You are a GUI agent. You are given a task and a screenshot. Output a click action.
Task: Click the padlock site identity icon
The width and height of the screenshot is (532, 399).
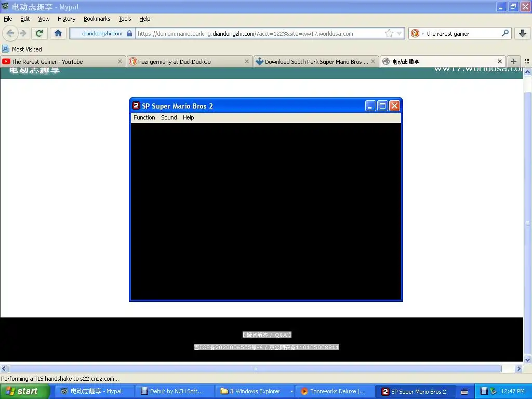click(x=129, y=33)
